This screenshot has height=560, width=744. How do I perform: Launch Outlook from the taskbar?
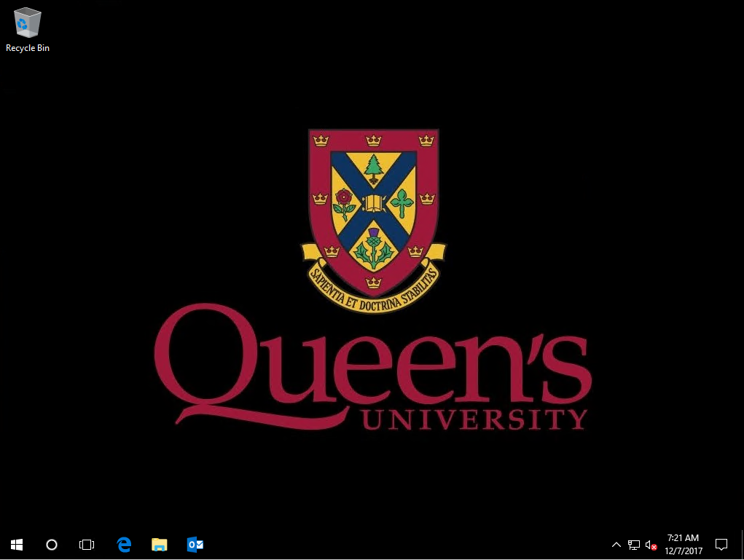[195, 544]
